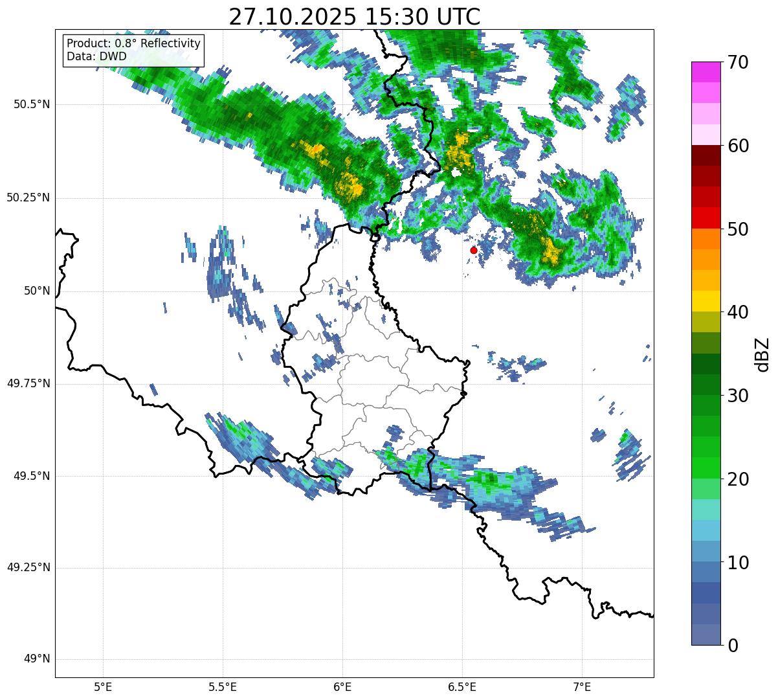Click the longitude label 5°E

[x=103, y=688]
